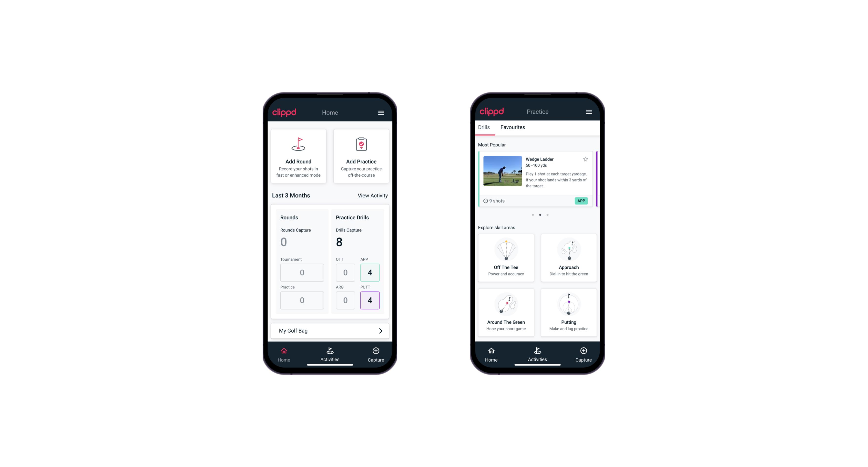Select the Drills tab on Practice screen
868x467 pixels.
pos(484,127)
